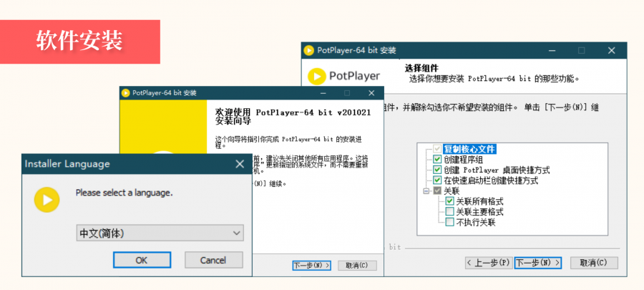This screenshot has height=290, width=644.
Task: Close the Installer Language dialog
Action: tap(240, 164)
